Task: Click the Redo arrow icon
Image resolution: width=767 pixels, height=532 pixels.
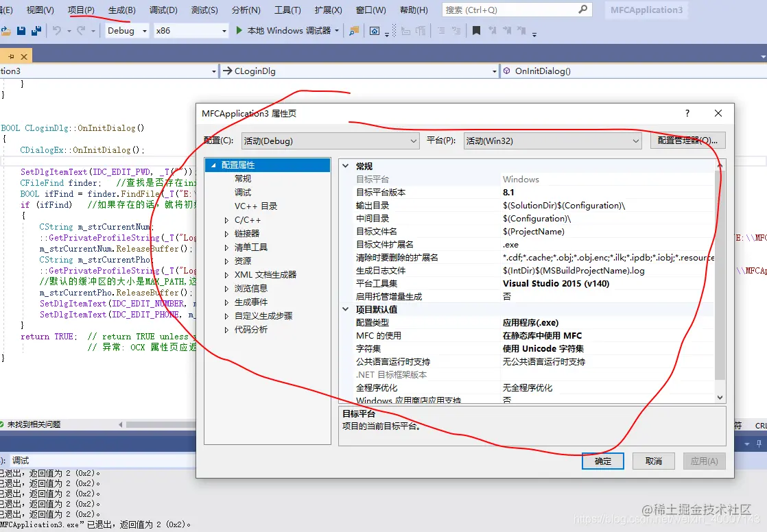Action: tap(81, 30)
